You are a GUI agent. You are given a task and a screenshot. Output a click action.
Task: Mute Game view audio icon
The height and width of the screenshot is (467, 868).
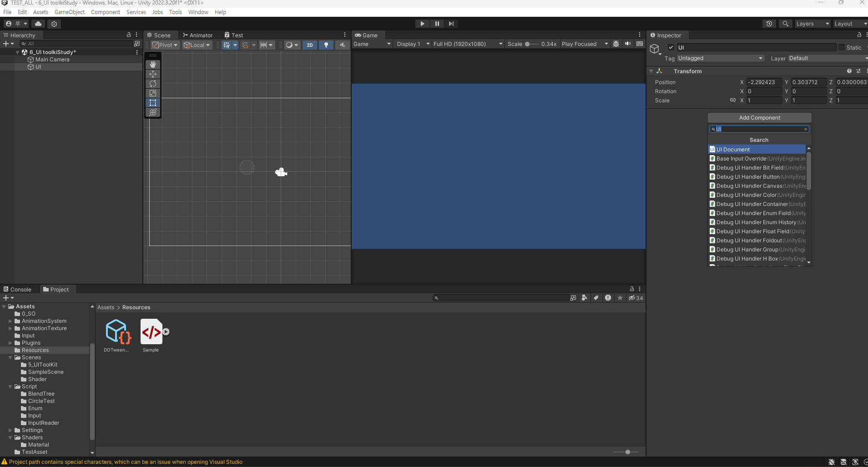coord(628,44)
